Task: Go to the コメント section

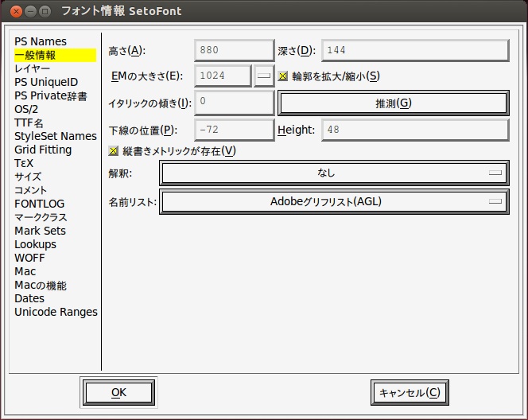Action: [31, 190]
